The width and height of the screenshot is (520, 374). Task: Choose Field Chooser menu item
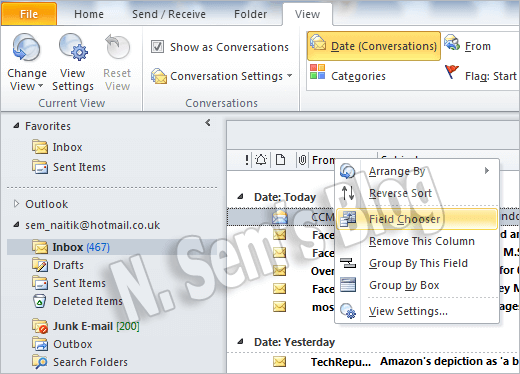coord(417,219)
